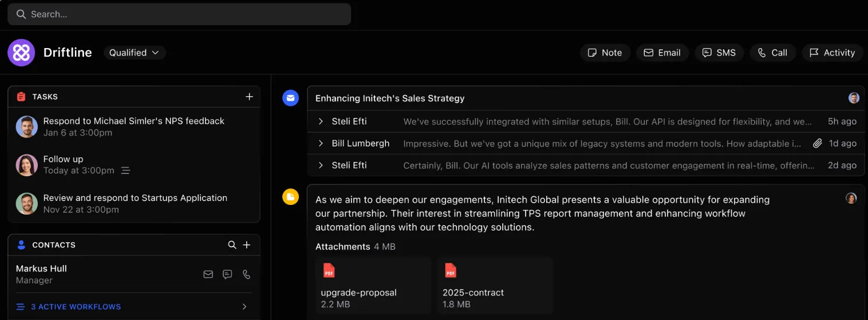Call Markus Hull using the phone icon
This screenshot has height=320, width=868.
247,274
